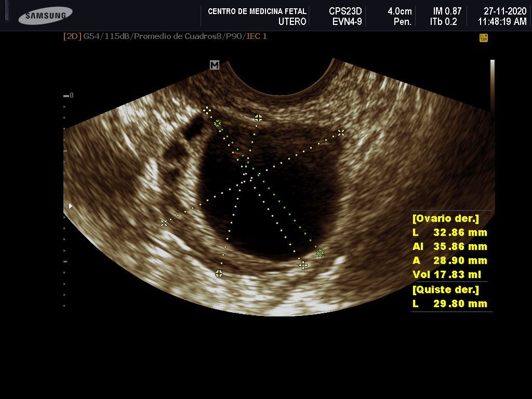Click the IEC 1 setting label
The width and height of the screenshot is (532, 399).
[x=257, y=36]
